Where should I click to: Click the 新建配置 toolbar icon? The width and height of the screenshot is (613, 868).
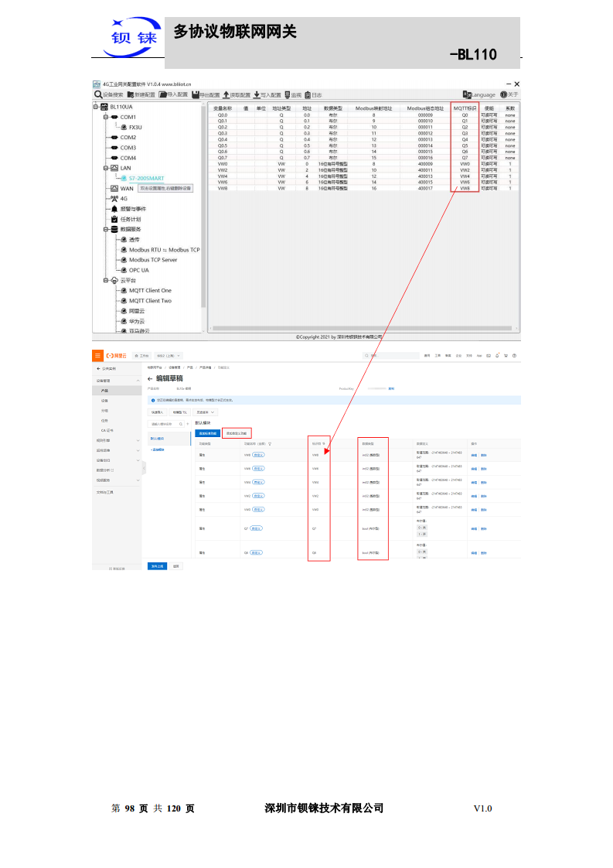(x=131, y=94)
